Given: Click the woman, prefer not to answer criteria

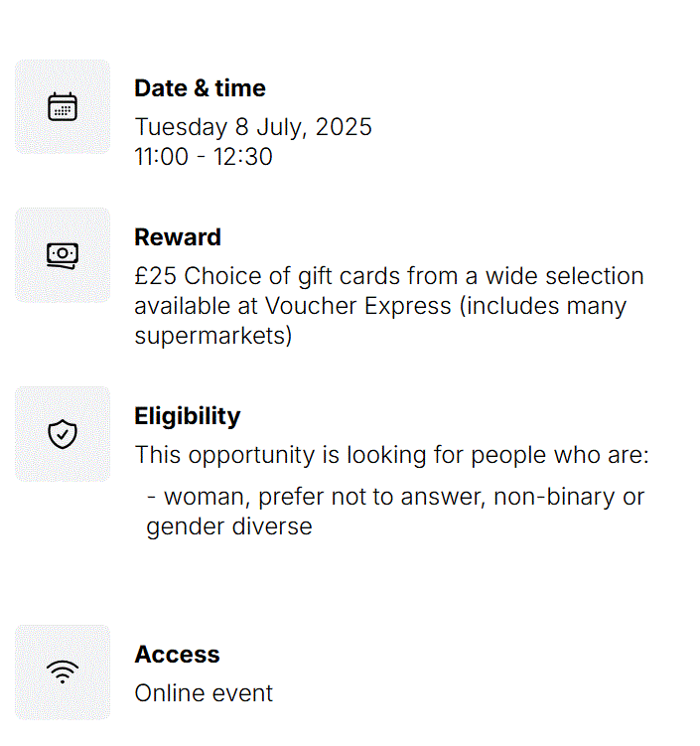Looking at the screenshot, I should 395,498.
